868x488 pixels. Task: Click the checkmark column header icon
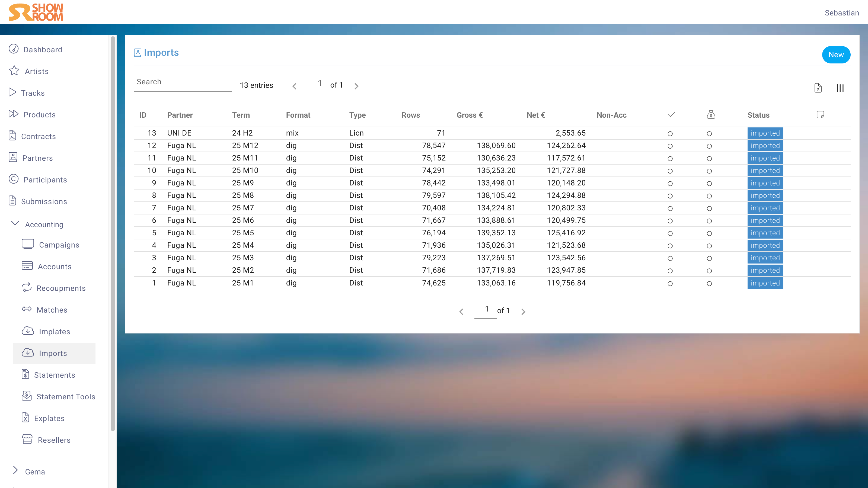click(671, 115)
